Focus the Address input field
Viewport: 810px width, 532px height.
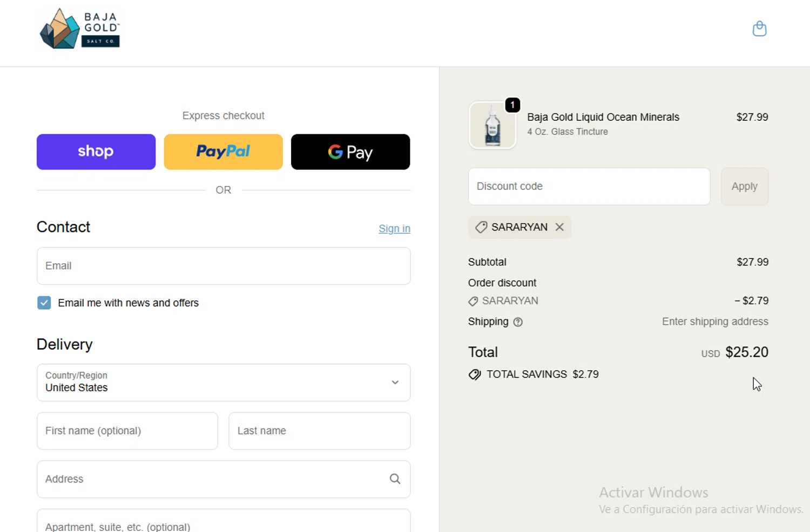224,479
